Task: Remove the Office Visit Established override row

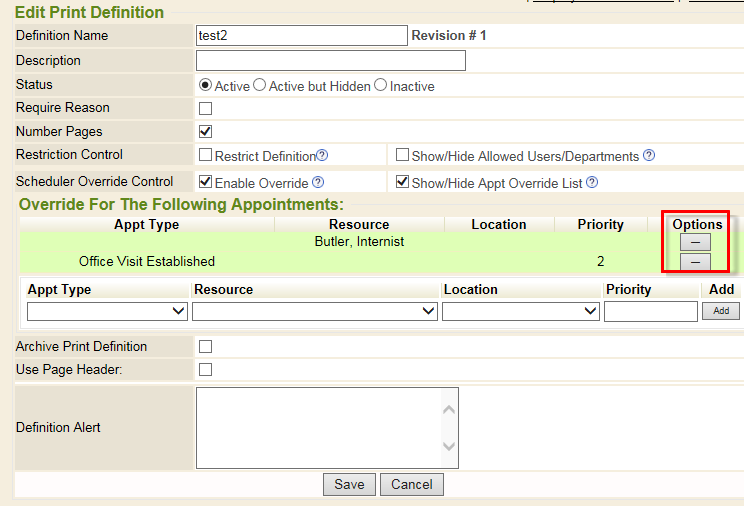Action: 694,262
